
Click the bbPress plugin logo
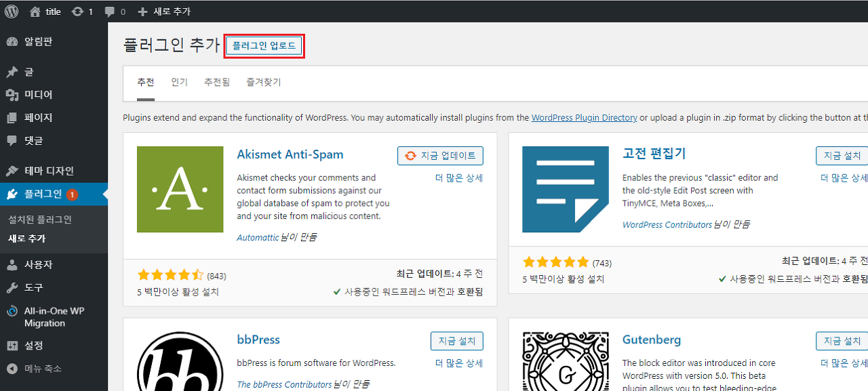click(x=180, y=361)
